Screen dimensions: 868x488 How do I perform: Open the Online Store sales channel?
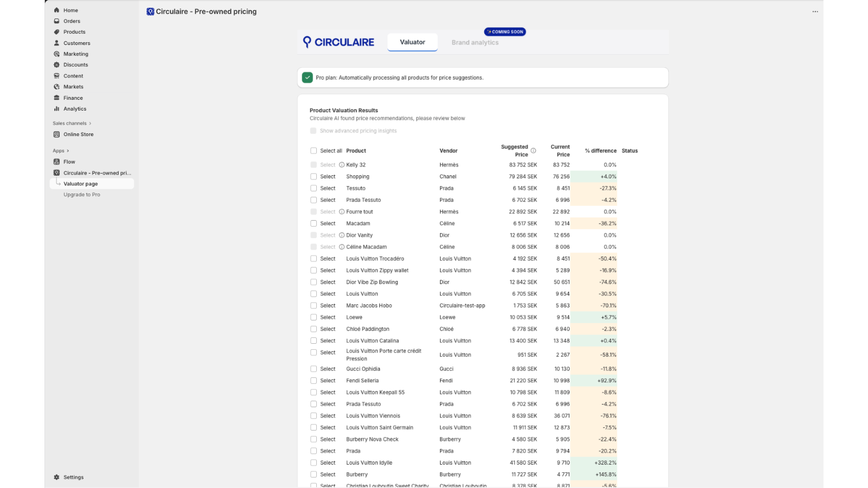[x=78, y=134]
